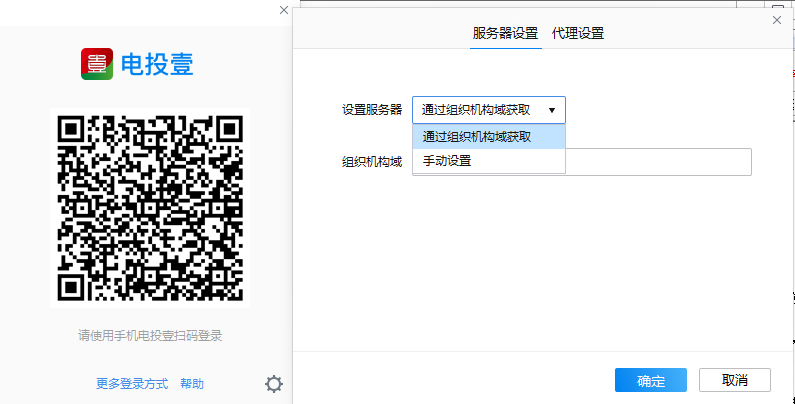The width and height of the screenshot is (795, 404).
Task: Switch to the 代理设置 tab
Action: pyautogui.click(x=578, y=33)
